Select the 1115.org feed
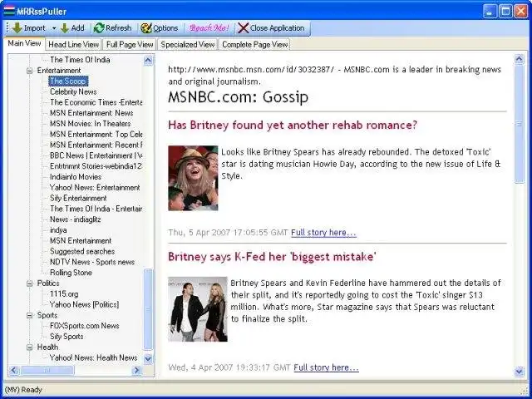Screen dimensions: 532x399 pos(64,293)
